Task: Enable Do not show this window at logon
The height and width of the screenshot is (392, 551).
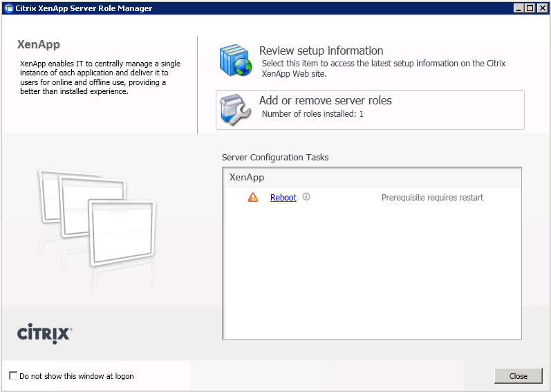Action: click(x=13, y=375)
